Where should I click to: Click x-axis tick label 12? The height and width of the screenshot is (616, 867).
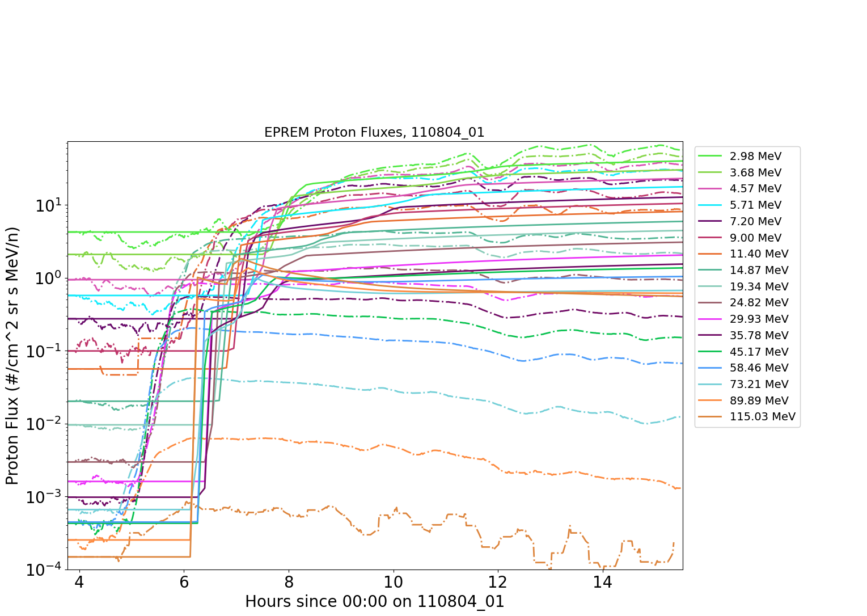[x=498, y=582]
